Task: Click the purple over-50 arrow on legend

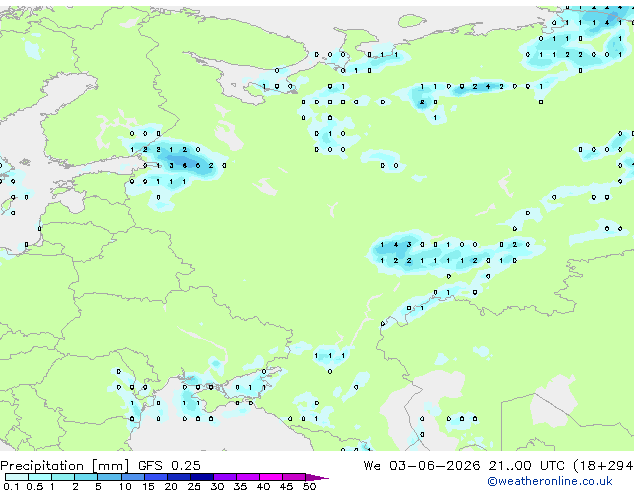Action: click(x=317, y=477)
